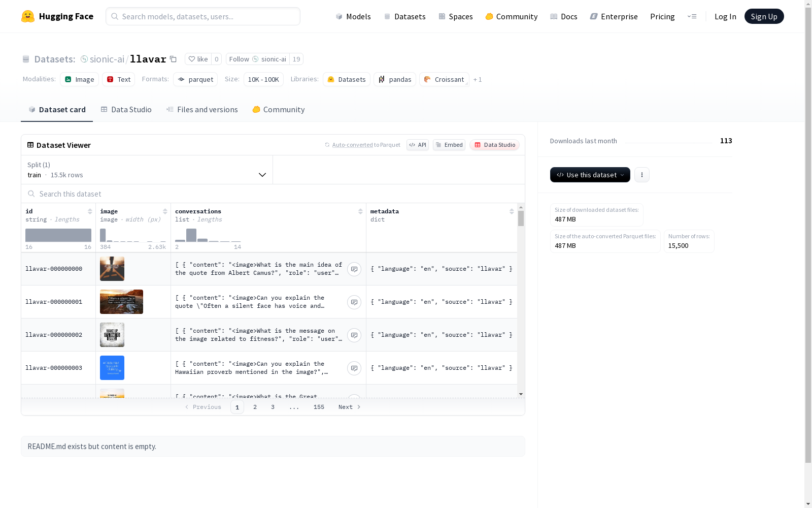Select the 10K - 100K size tag
The height and width of the screenshot is (508, 812).
coord(263,79)
